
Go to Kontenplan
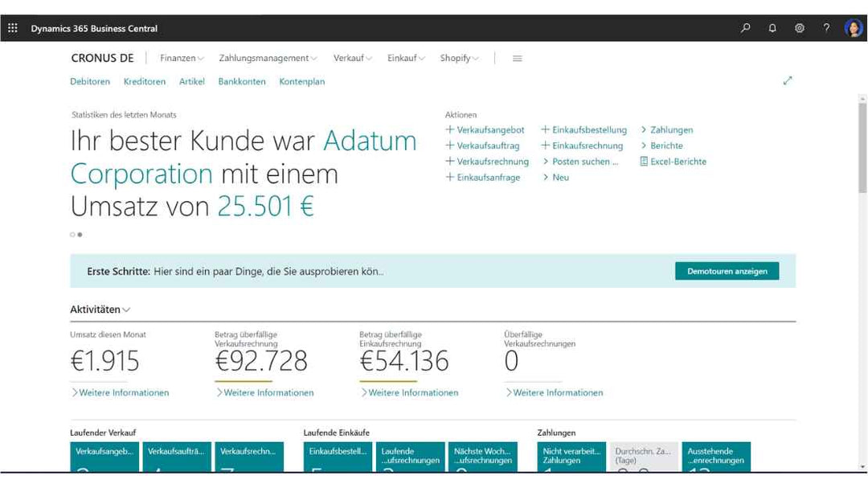[x=302, y=81]
